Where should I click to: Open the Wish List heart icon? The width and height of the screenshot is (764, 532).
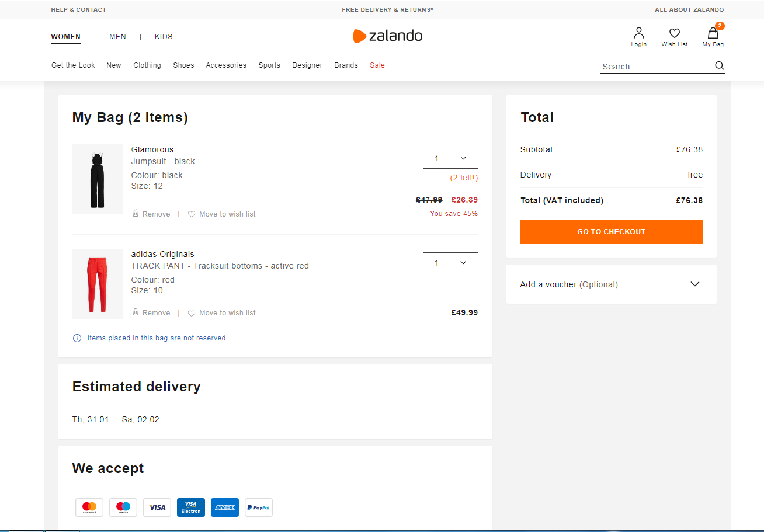pos(675,33)
